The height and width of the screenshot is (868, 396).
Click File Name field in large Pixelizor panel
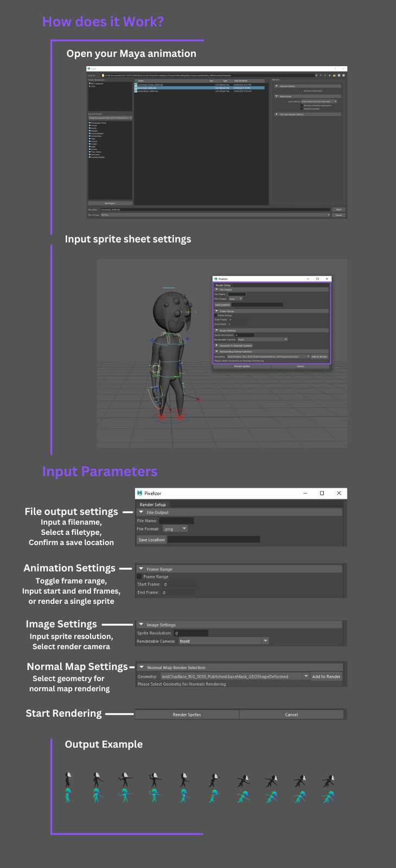pos(176,521)
